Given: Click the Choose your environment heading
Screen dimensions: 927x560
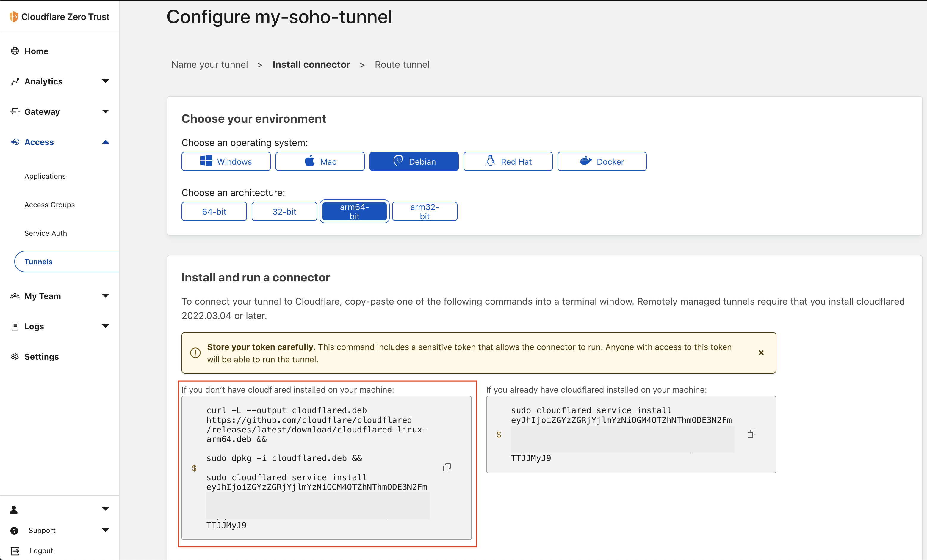Looking at the screenshot, I should pos(253,118).
